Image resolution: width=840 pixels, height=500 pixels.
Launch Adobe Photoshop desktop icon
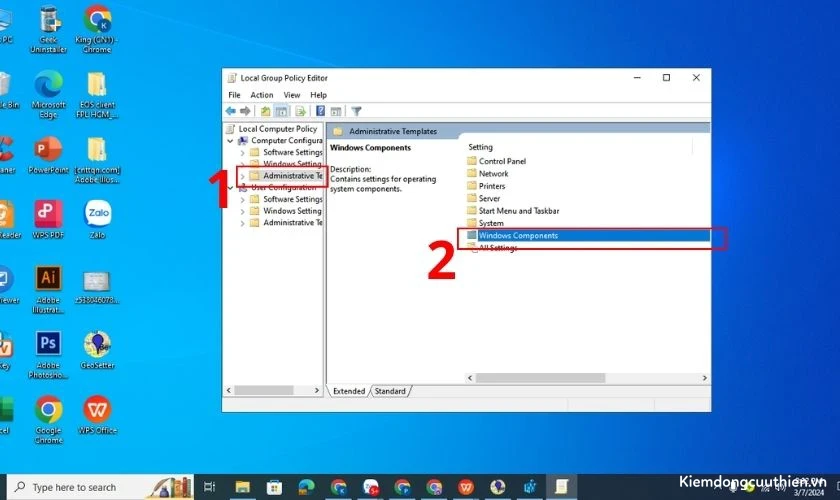coord(48,355)
